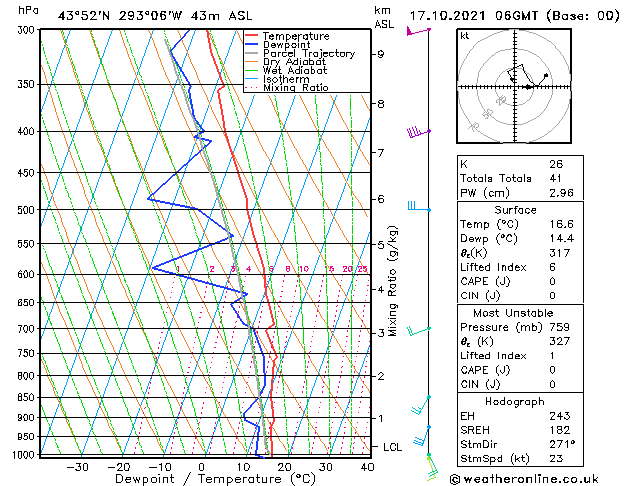
Task: Click the purple wind barb at 400 hPa
Action: pyautogui.click(x=419, y=132)
